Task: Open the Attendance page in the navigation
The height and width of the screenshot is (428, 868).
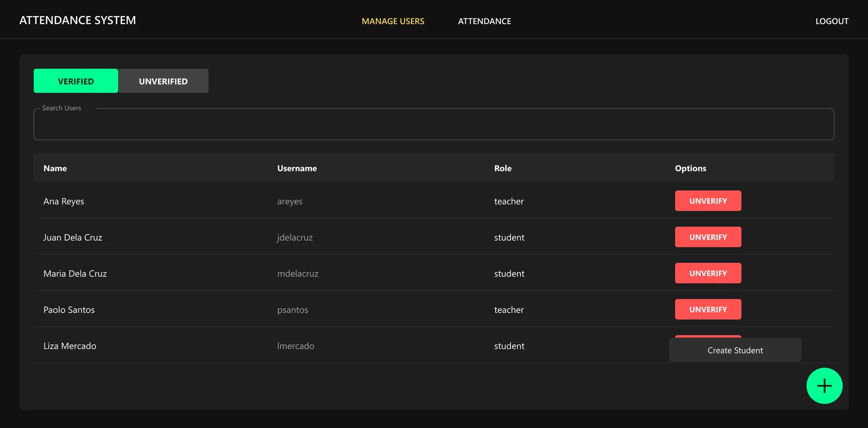Action: coord(485,21)
